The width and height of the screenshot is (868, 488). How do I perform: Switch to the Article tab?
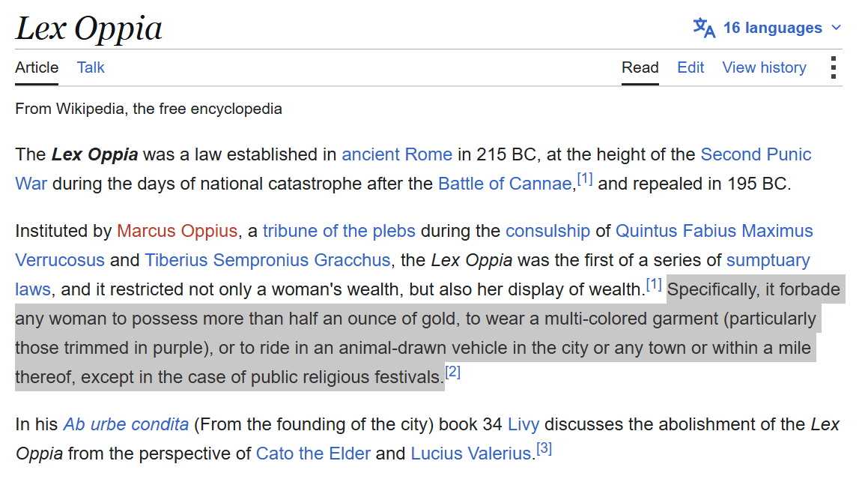(37, 67)
